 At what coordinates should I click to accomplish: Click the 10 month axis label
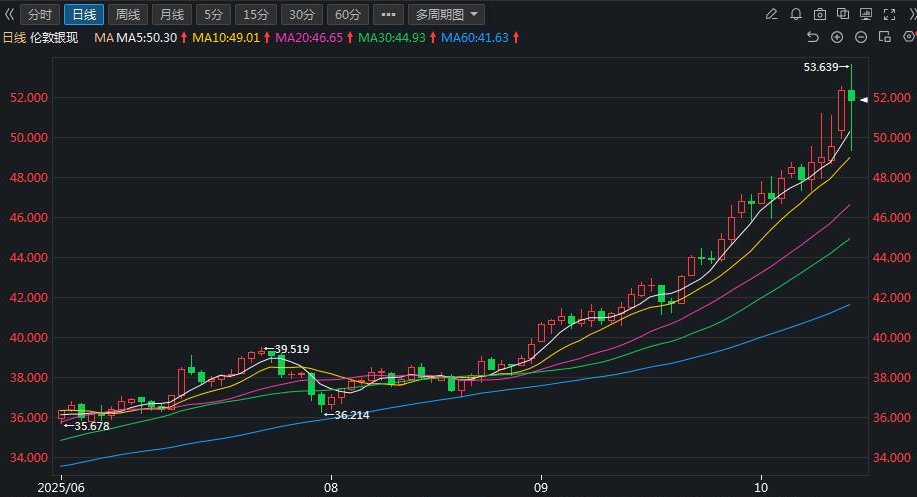(761, 488)
